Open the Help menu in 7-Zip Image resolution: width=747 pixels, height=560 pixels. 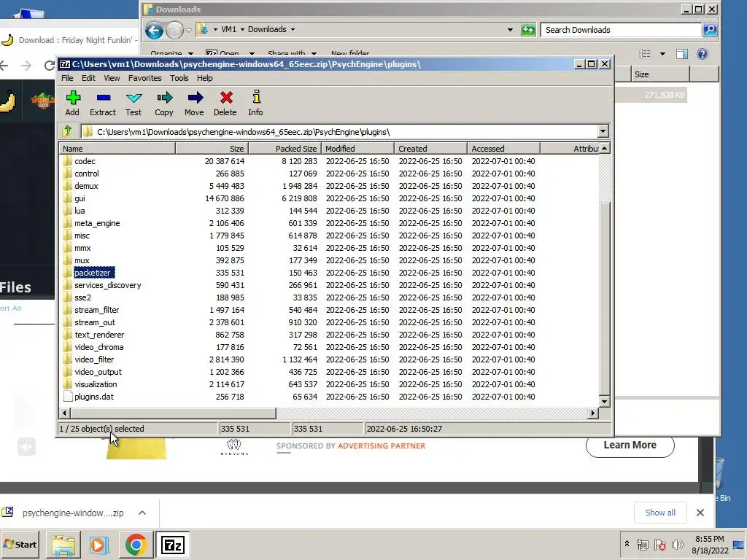204,78
